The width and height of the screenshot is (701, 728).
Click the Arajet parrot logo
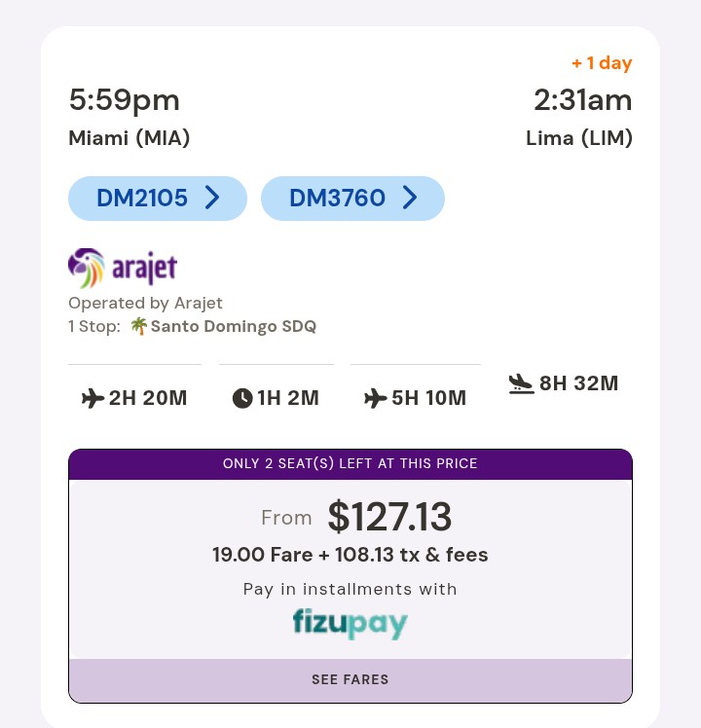pos(87,268)
